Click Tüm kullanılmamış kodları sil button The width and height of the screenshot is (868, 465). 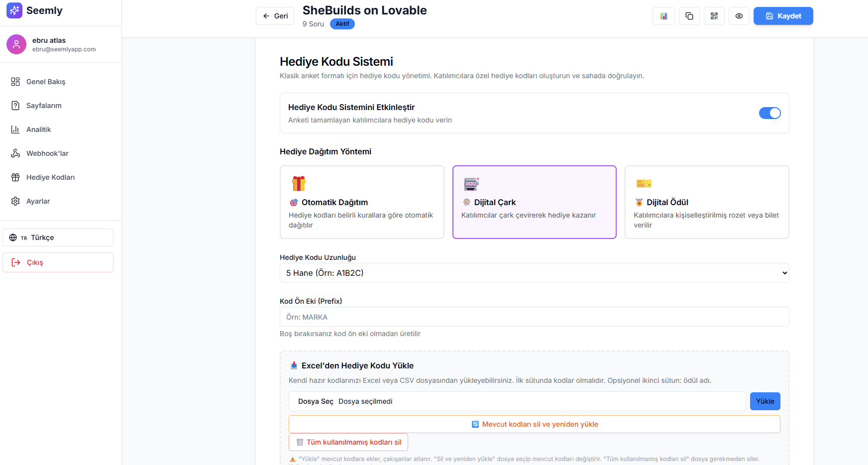coord(348,442)
